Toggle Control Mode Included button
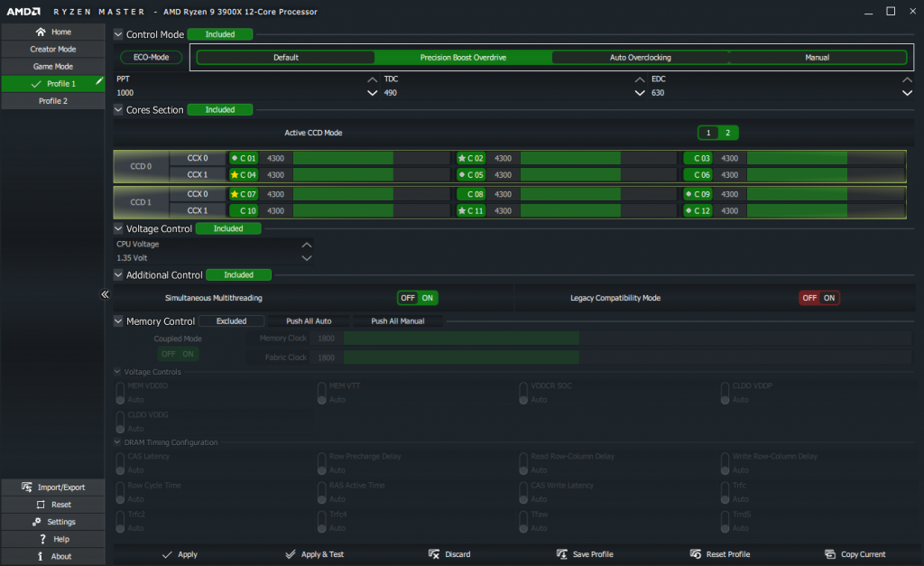 tap(220, 34)
